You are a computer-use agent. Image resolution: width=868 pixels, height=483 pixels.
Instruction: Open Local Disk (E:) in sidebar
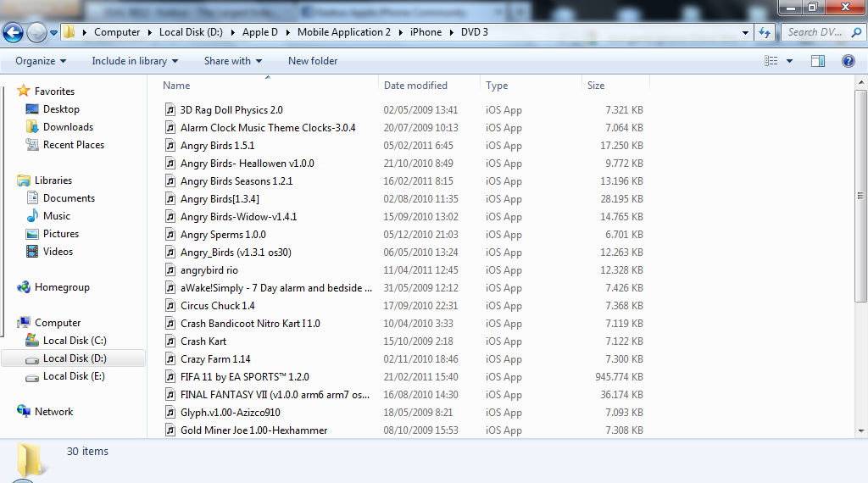tap(74, 376)
